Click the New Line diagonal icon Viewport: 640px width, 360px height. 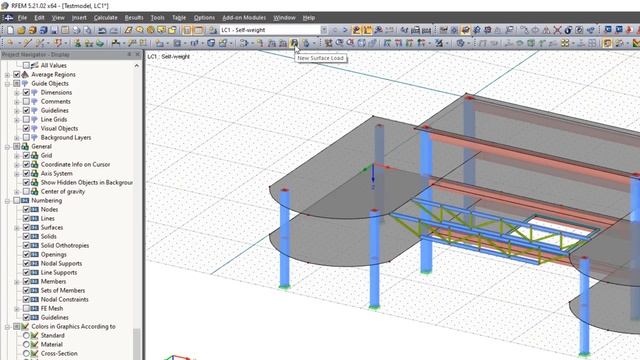pyautogui.click(x=27, y=43)
